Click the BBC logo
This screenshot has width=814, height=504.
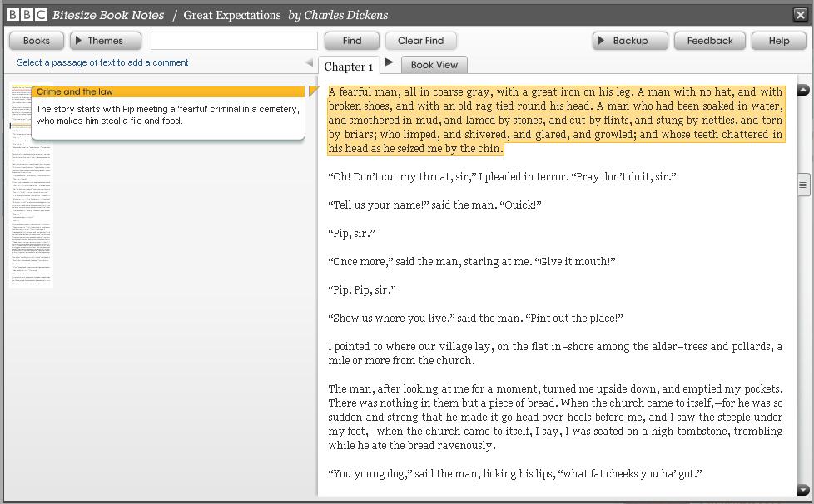(x=27, y=14)
